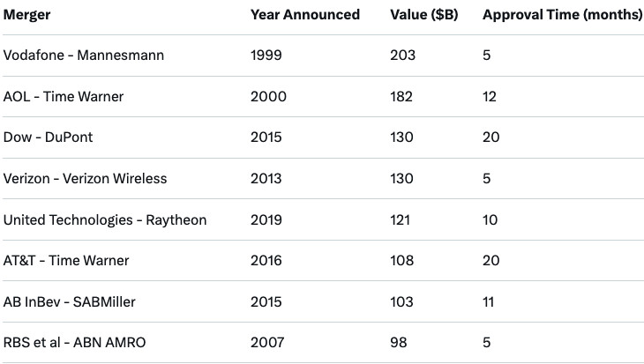644x364 pixels.
Task: Click the Approval Time (months) header
Action: coord(562,15)
